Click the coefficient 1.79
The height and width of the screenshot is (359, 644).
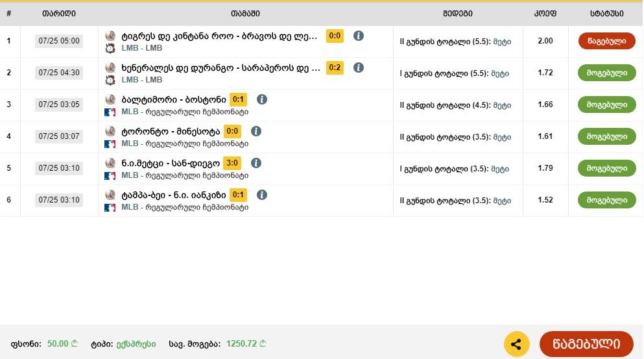(545, 167)
